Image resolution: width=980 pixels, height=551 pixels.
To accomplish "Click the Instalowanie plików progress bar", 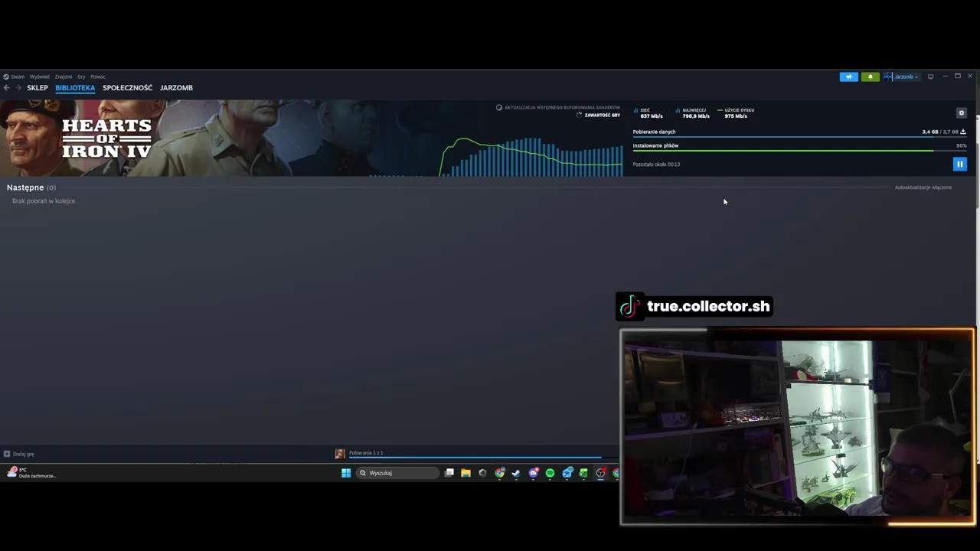I will point(799,151).
